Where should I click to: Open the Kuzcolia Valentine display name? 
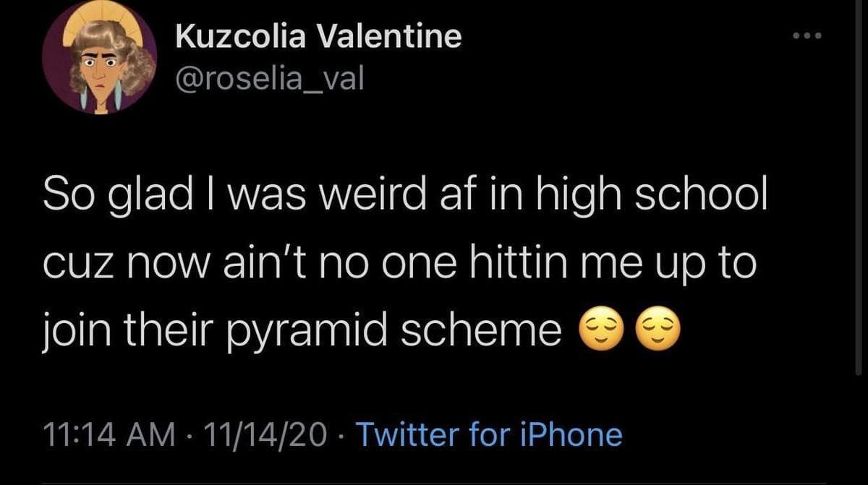319,36
